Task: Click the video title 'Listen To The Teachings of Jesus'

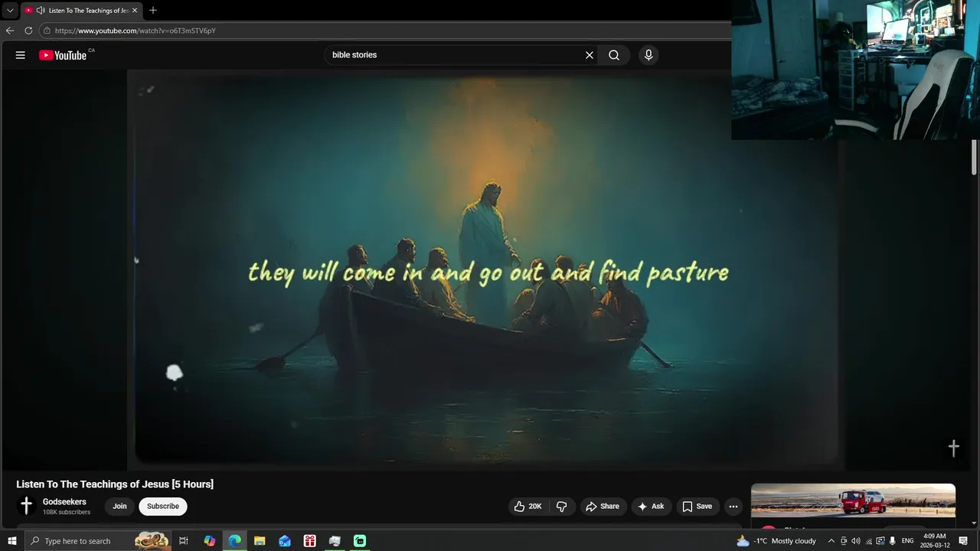Action: [115, 484]
